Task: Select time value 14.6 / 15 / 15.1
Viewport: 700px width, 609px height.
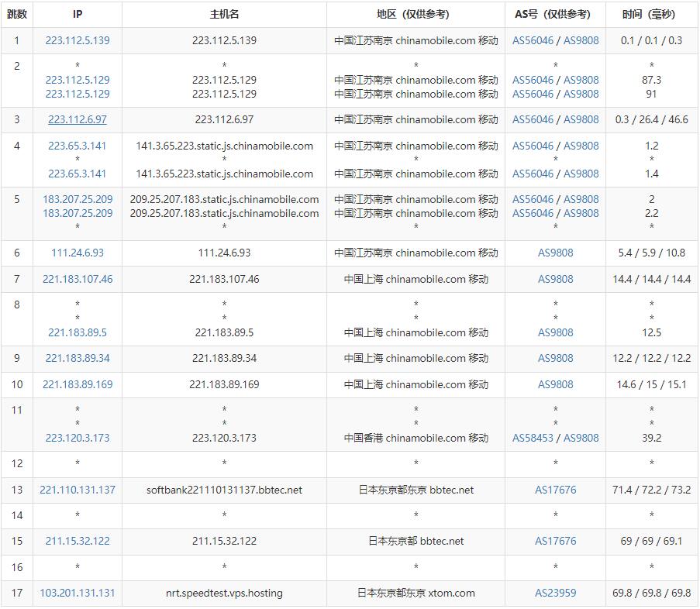Action: [651, 384]
